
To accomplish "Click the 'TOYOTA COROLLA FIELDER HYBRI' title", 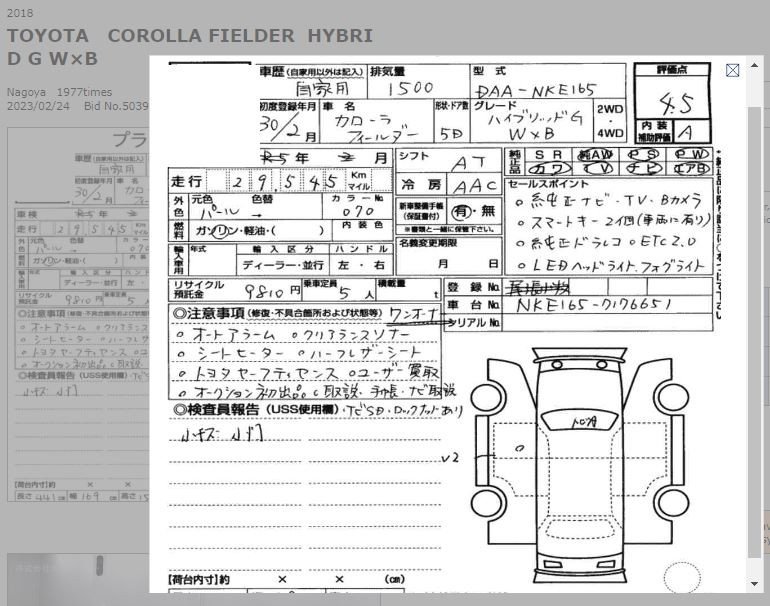I will point(190,36).
